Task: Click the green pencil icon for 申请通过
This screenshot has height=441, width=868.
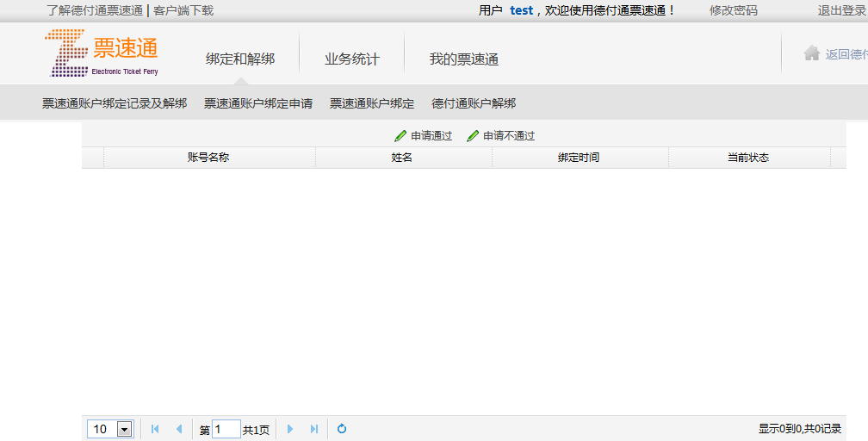Action: pyautogui.click(x=400, y=136)
